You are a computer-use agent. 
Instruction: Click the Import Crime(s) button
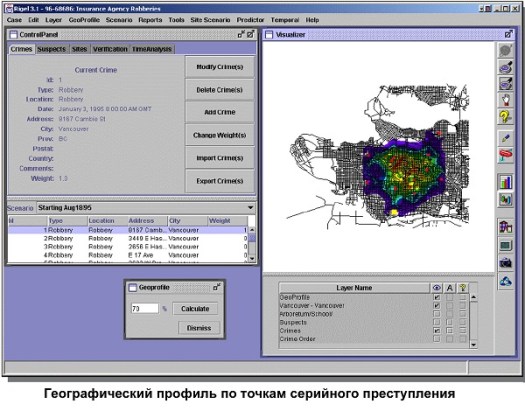(x=220, y=158)
